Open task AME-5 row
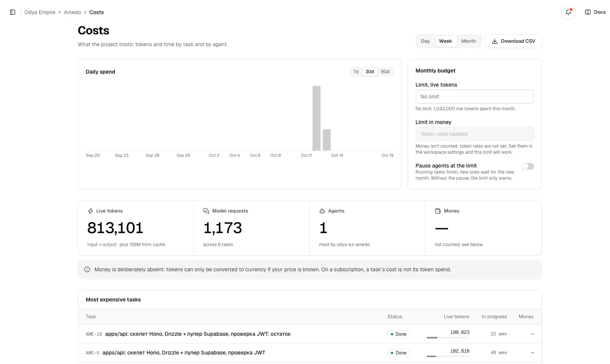 coord(310,353)
